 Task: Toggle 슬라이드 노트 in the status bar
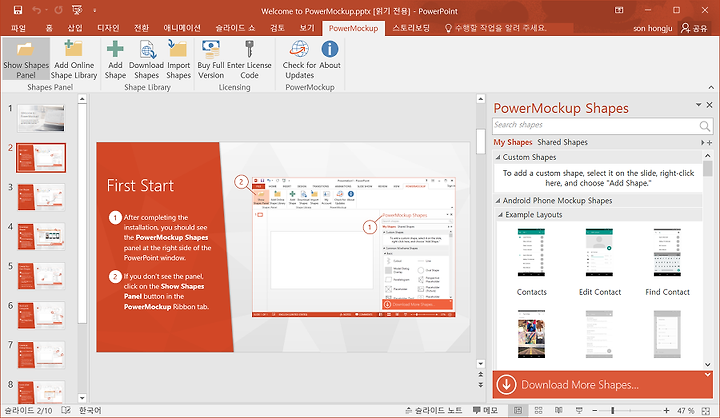click(433, 410)
